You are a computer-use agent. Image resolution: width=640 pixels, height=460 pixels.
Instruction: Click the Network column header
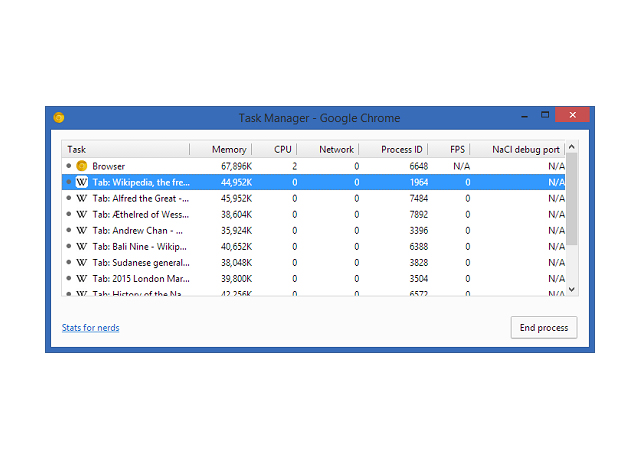tap(332, 149)
